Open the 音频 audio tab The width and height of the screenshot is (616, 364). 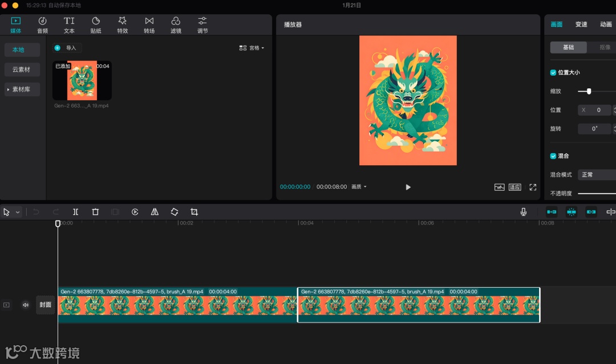(42, 25)
